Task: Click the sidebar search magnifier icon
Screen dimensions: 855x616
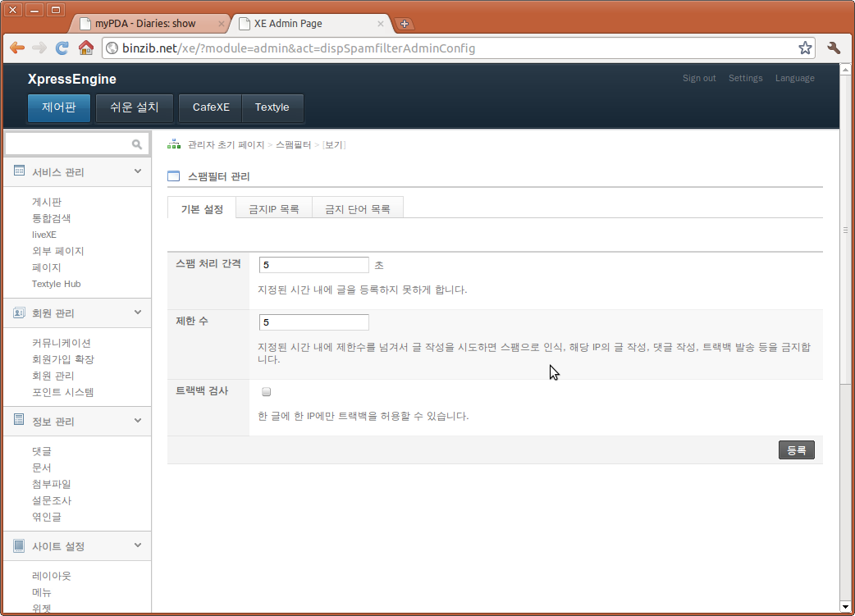Action: click(x=137, y=144)
